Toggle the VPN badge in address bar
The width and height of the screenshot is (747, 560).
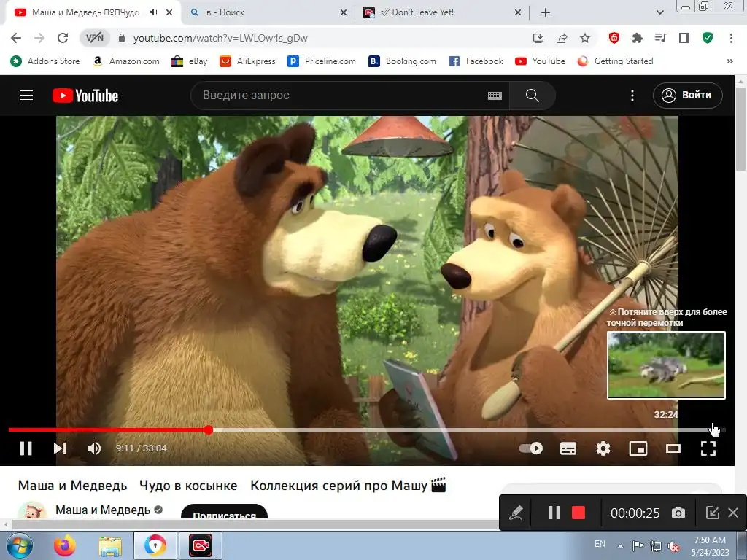(95, 38)
